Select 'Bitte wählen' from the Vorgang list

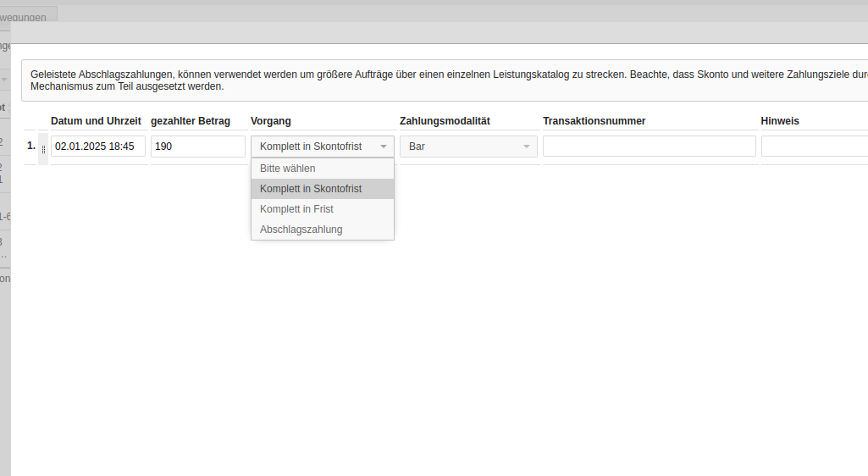click(x=322, y=169)
